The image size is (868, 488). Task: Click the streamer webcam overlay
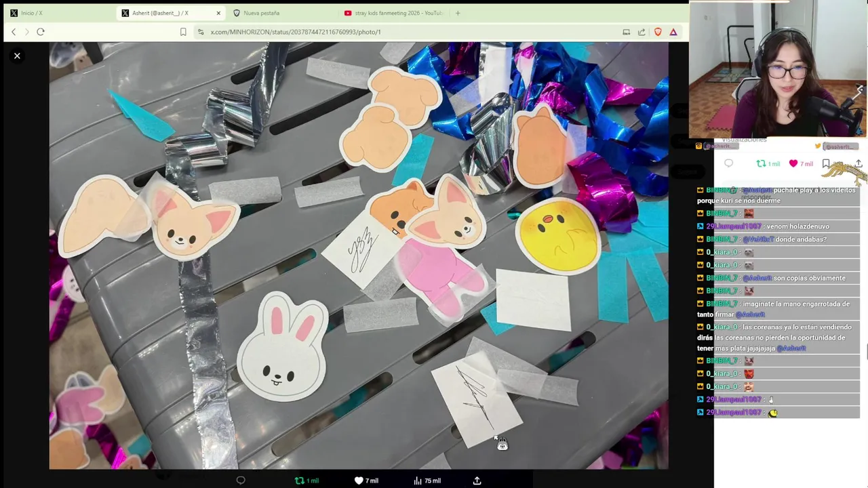778,69
